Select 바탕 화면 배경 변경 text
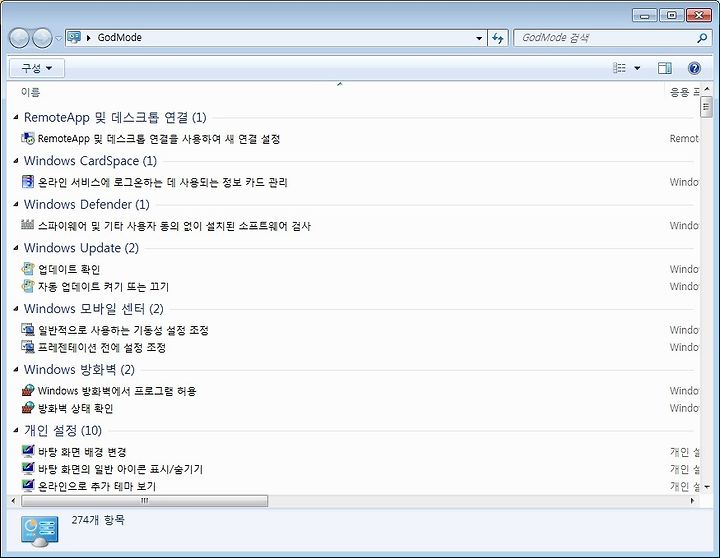This screenshot has height=558, width=720. click(82, 452)
